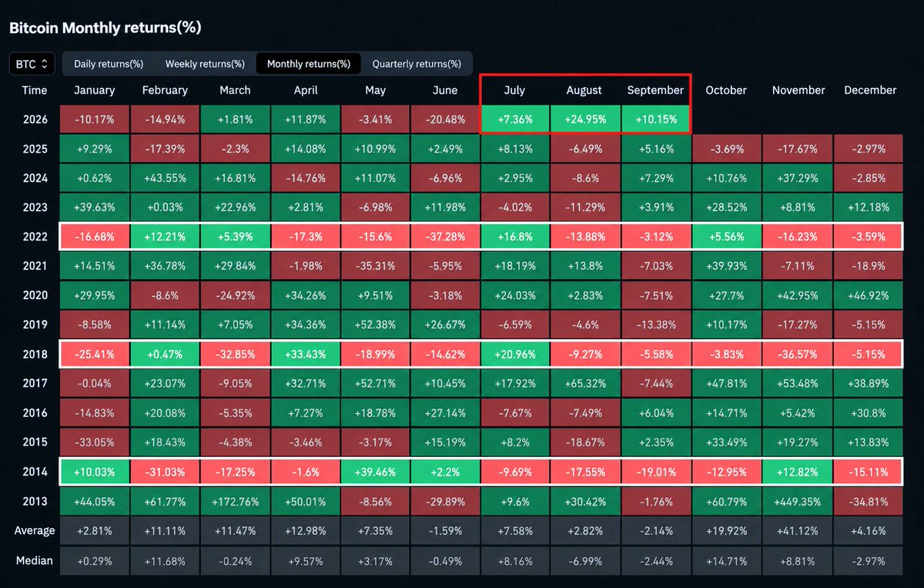
Task: Select the 2013 year row label
Action: 35,501
